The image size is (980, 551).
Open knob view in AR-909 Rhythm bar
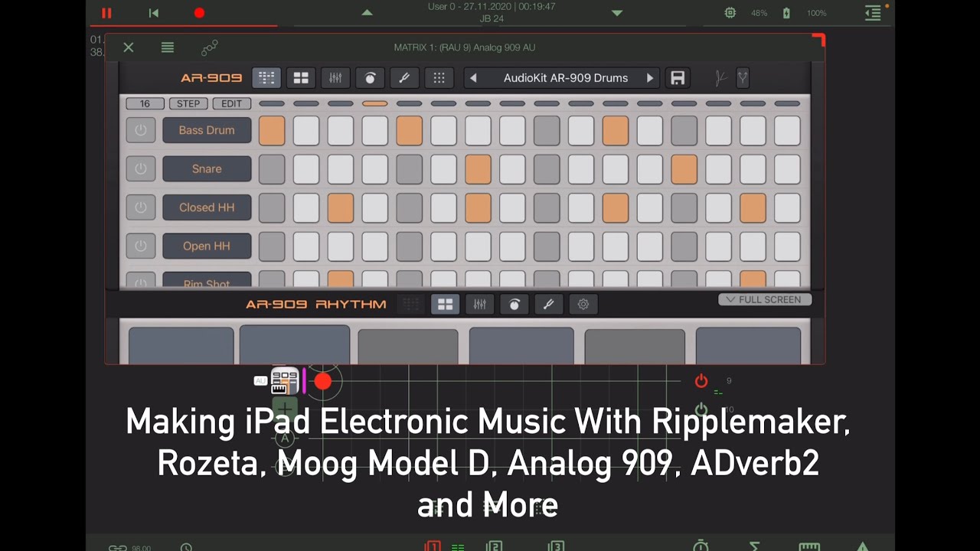(514, 305)
